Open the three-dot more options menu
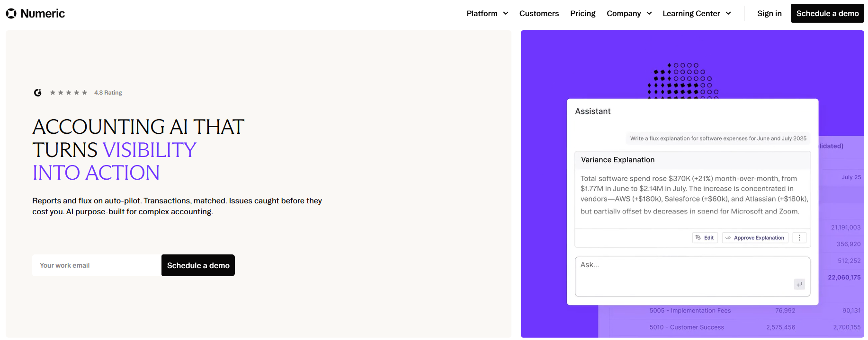Image resolution: width=868 pixels, height=340 pixels. tap(799, 238)
